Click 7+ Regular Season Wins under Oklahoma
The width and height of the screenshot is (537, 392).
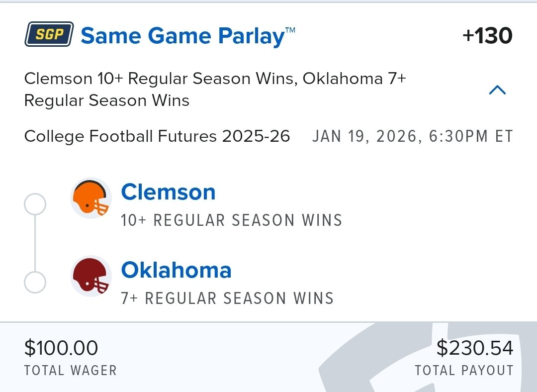tap(227, 298)
